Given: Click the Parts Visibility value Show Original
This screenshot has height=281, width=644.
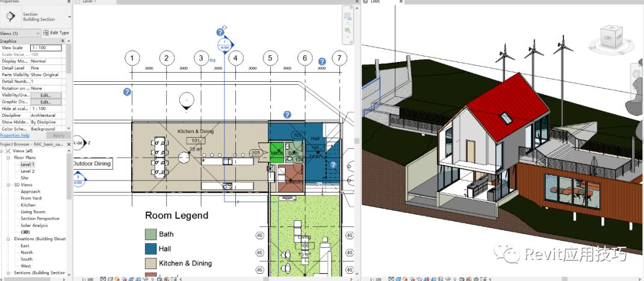Looking at the screenshot, I should (x=45, y=75).
